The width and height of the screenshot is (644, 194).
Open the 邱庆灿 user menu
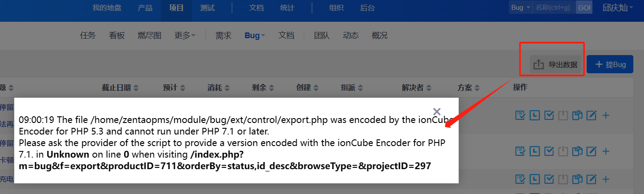point(618,8)
